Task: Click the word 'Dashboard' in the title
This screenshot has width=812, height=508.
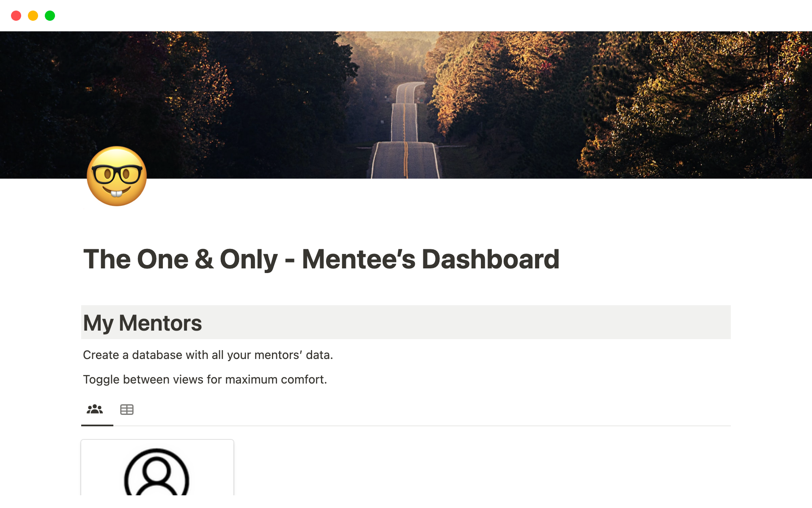Action: [x=491, y=259]
